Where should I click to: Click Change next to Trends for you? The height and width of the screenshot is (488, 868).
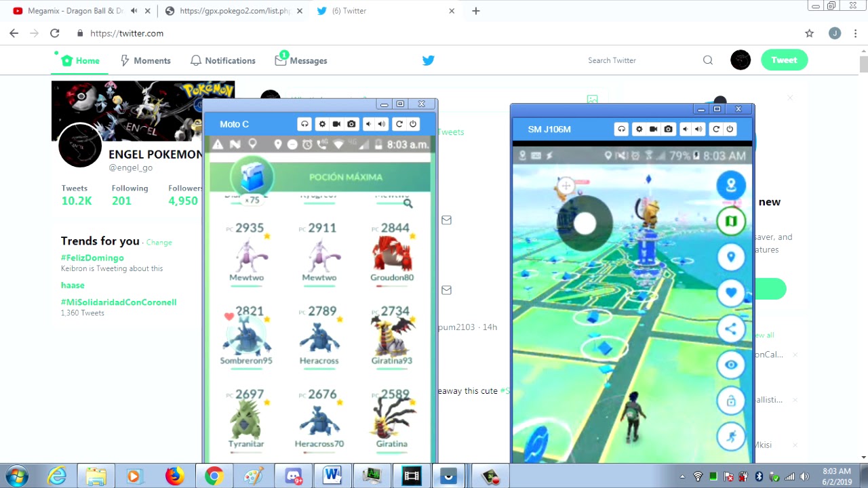click(x=159, y=242)
